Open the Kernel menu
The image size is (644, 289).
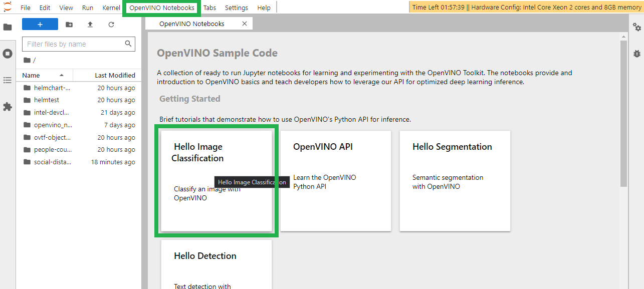click(111, 8)
